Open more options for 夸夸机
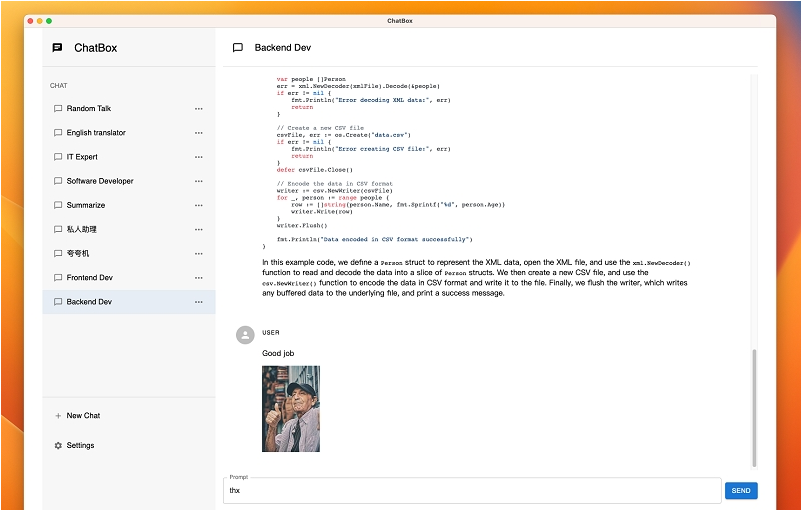 click(x=198, y=253)
